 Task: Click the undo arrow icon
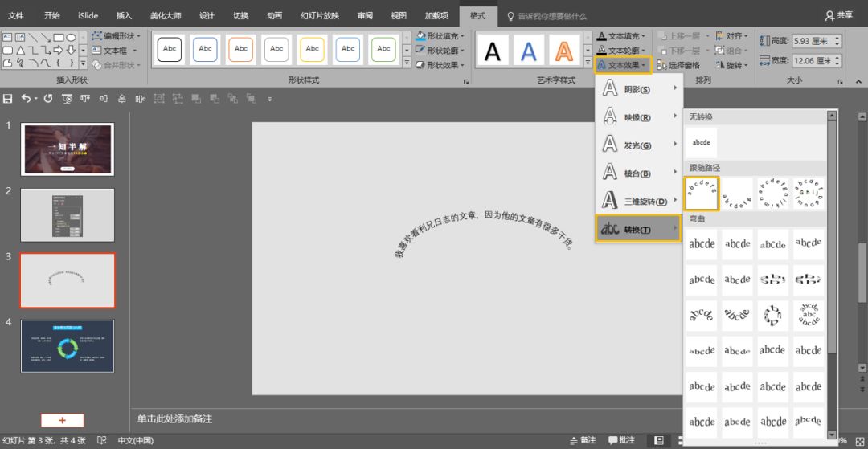click(27, 98)
